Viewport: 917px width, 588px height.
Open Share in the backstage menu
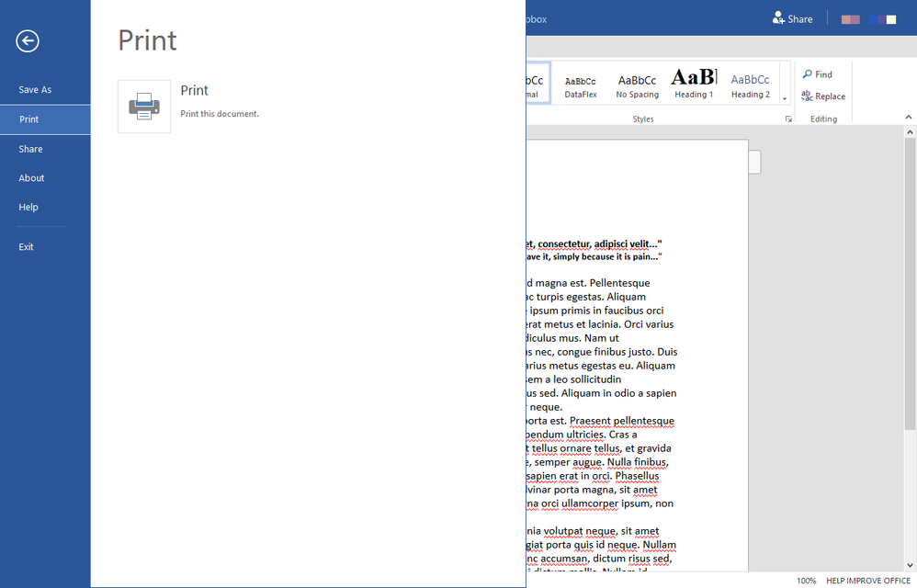(30, 149)
